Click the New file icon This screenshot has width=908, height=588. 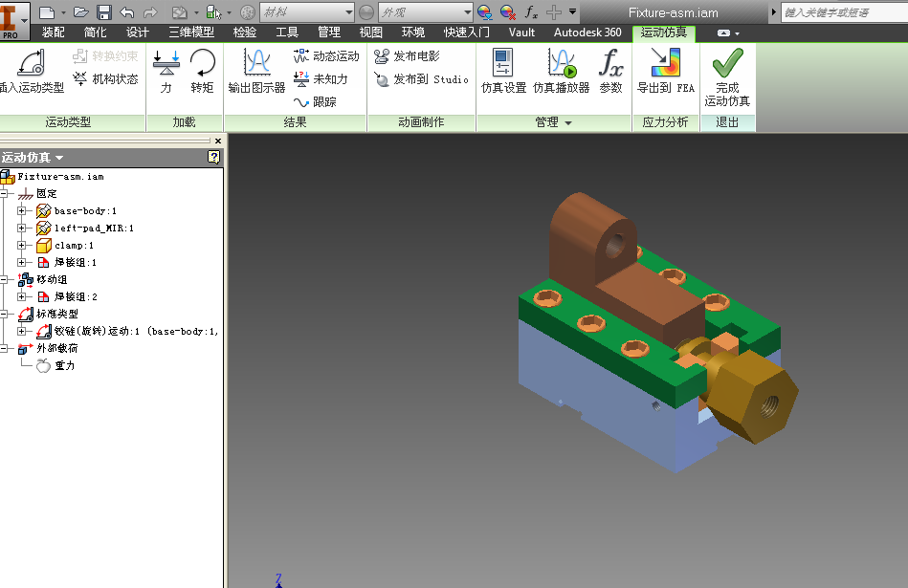(46, 12)
